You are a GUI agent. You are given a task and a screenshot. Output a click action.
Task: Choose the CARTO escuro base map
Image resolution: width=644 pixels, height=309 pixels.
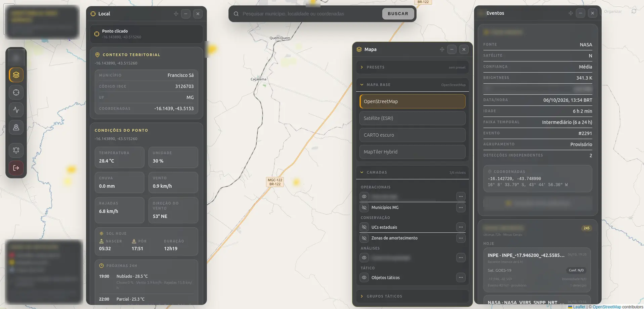point(413,135)
